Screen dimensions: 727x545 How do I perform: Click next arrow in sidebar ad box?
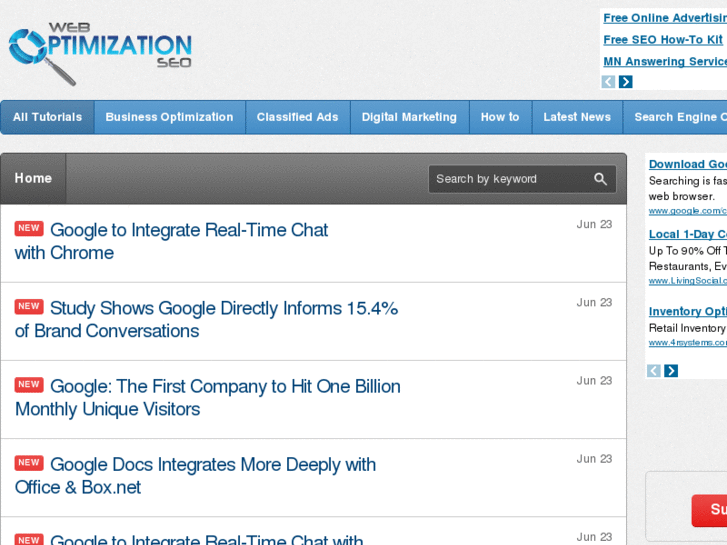coord(671,371)
